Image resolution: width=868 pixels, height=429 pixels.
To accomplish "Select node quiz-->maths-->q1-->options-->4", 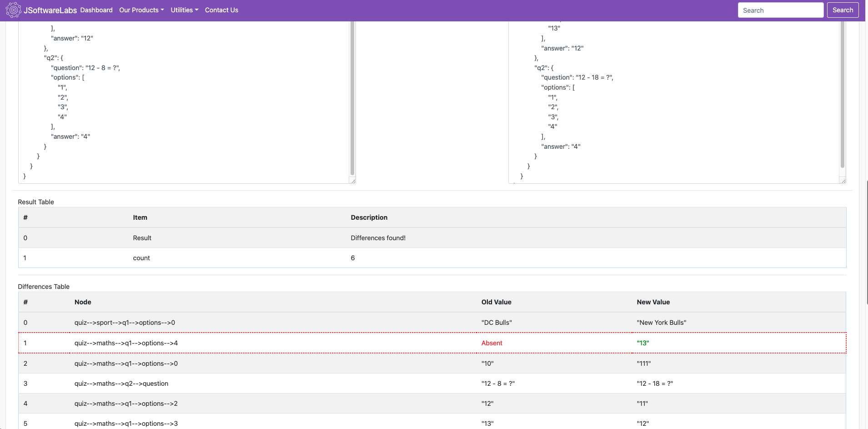I will click(126, 343).
